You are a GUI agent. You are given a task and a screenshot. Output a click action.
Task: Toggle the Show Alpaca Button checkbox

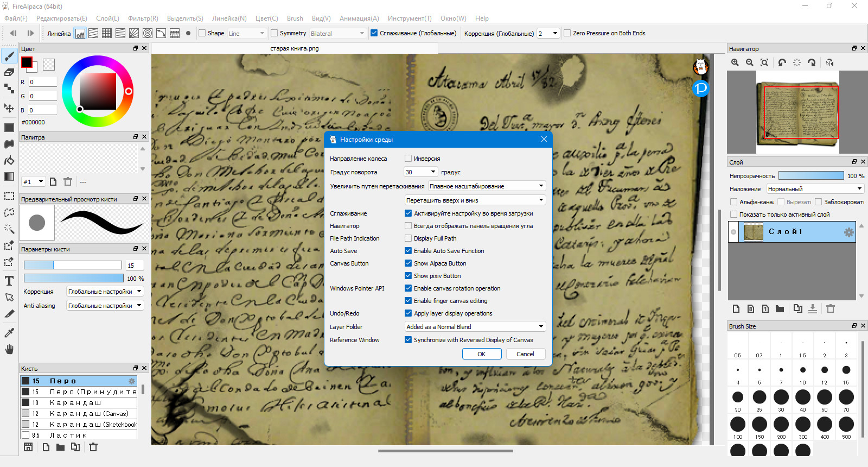(x=408, y=263)
